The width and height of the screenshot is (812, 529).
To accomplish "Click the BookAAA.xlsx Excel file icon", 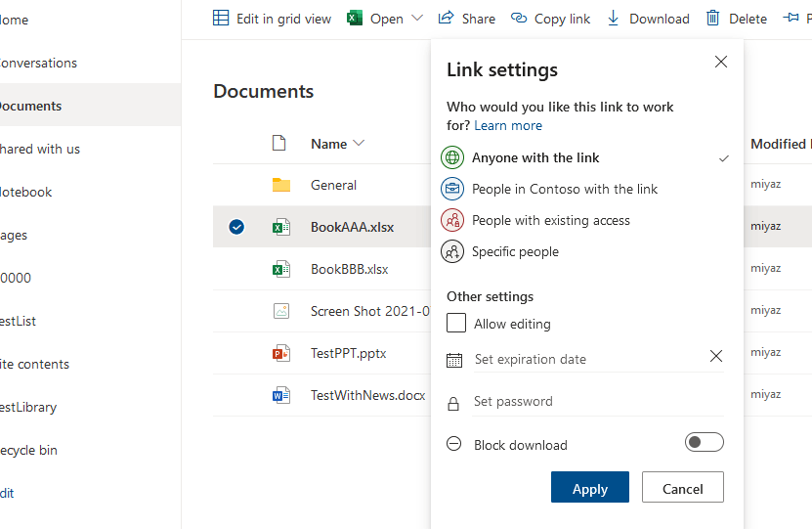I will pyautogui.click(x=281, y=227).
